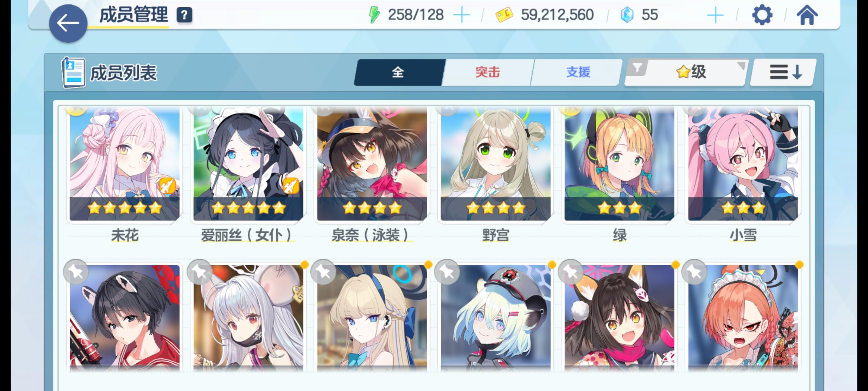Open the star level sort dropdown

691,72
